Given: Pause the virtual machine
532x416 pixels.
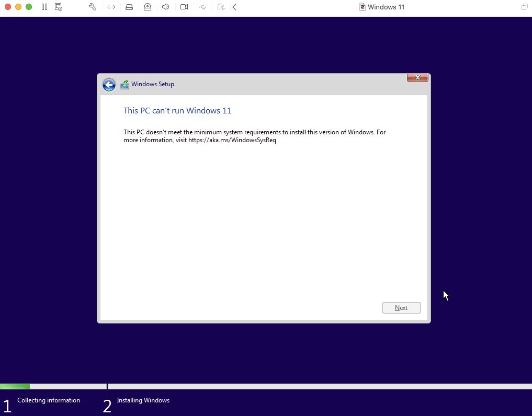Looking at the screenshot, I should point(44,7).
